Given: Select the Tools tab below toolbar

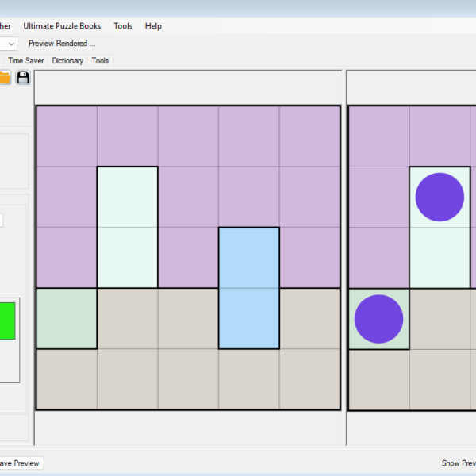Looking at the screenshot, I should coord(100,60).
